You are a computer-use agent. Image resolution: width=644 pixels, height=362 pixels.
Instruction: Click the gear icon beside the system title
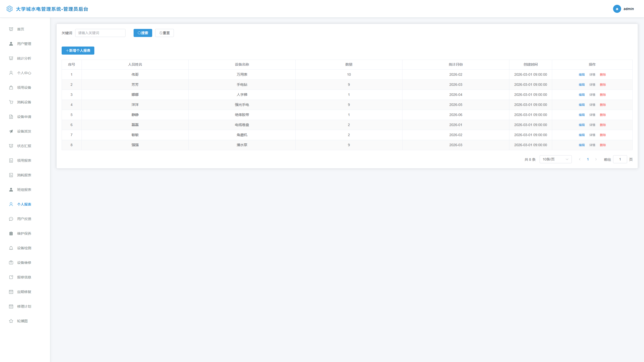tap(10, 9)
